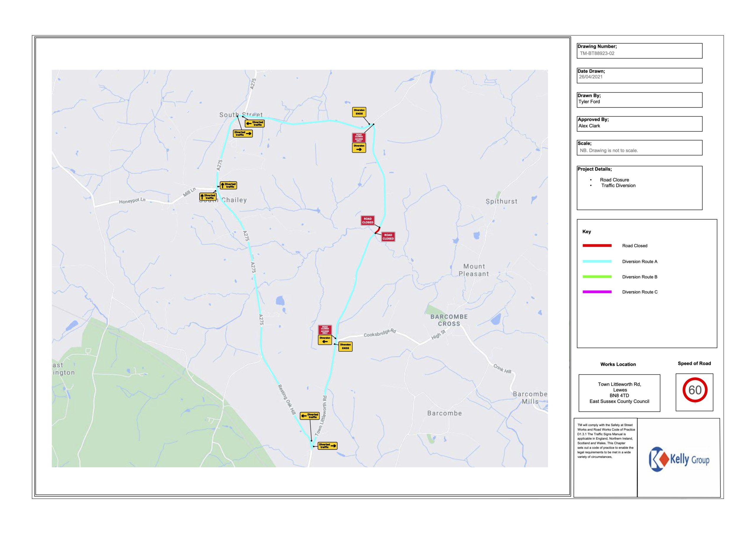The image size is (756, 534).
Task: Click the ROAD CLOSED sign right of the red closure
Action: (388, 237)
